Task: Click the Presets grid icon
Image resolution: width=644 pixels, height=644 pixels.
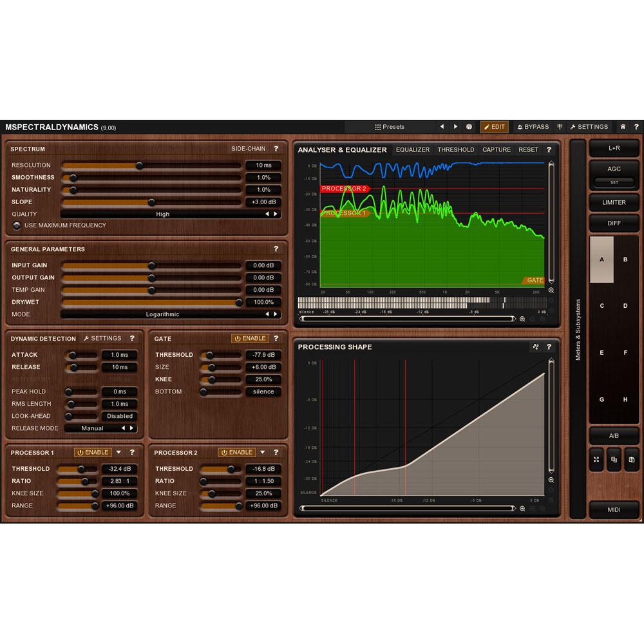Action: tap(377, 127)
